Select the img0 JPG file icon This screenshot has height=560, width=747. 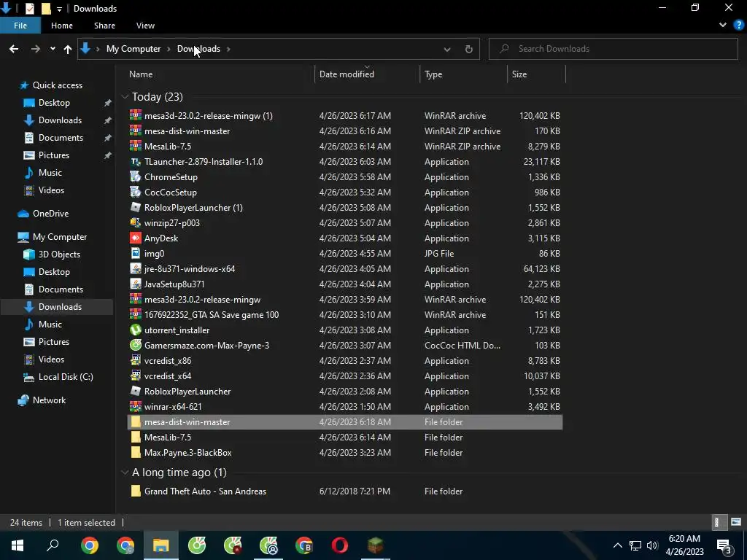coord(136,253)
